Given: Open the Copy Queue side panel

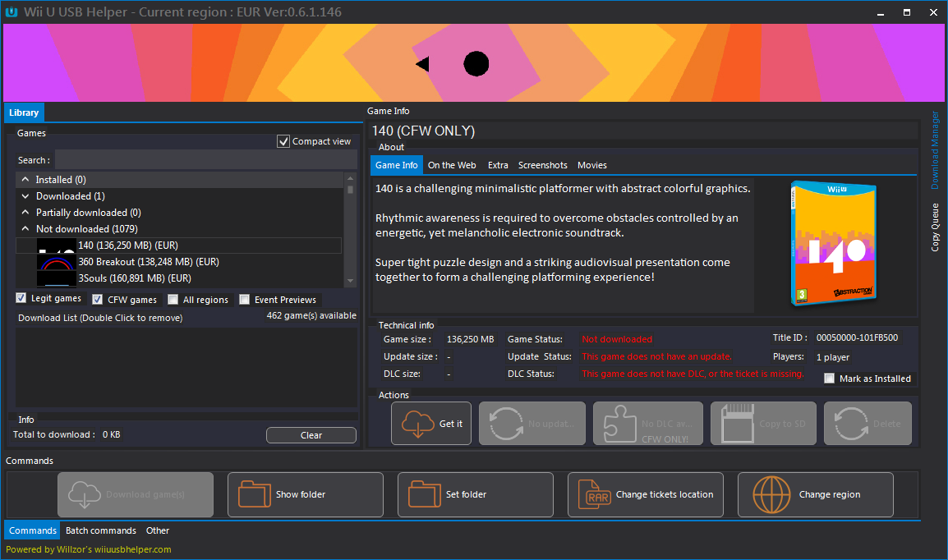Looking at the screenshot, I should [935, 227].
